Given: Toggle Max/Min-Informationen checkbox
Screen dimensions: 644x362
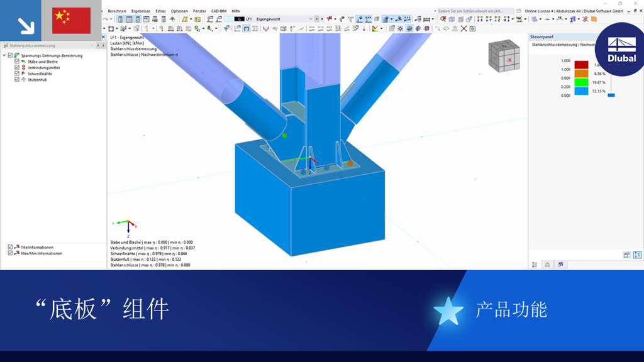Looking at the screenshot, I should coord(10,253).
